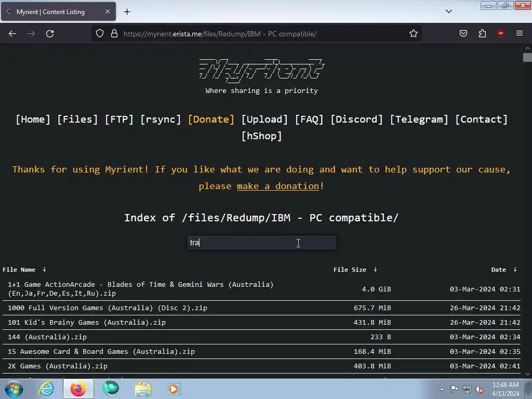Image resolution: width=532 pixels, height=399 pixels.
Task: Open the [Files] navigation link
Action: (77, 119)
